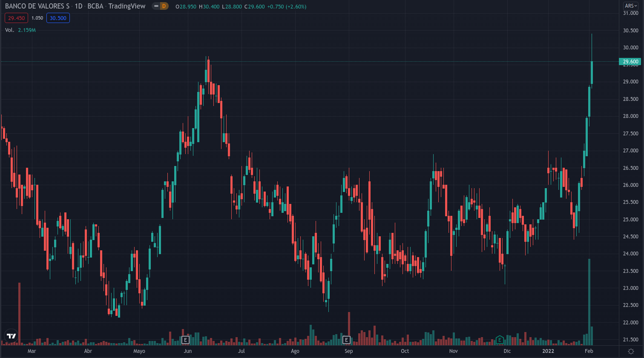Image resolution: width=644 pixels, height=358 pixels.
Task: Click the BANCO DE VALORES S title
Action: pos(37,6)
